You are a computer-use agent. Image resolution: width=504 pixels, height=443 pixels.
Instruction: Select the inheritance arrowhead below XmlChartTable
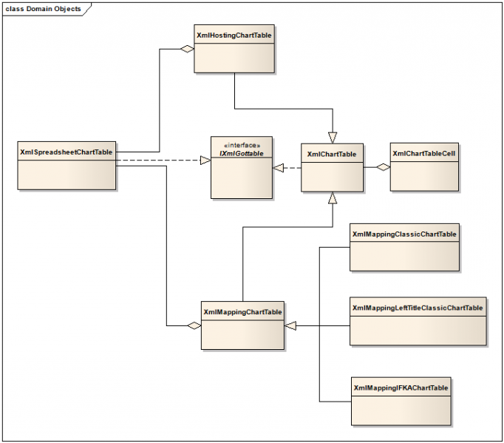point(332,198)
